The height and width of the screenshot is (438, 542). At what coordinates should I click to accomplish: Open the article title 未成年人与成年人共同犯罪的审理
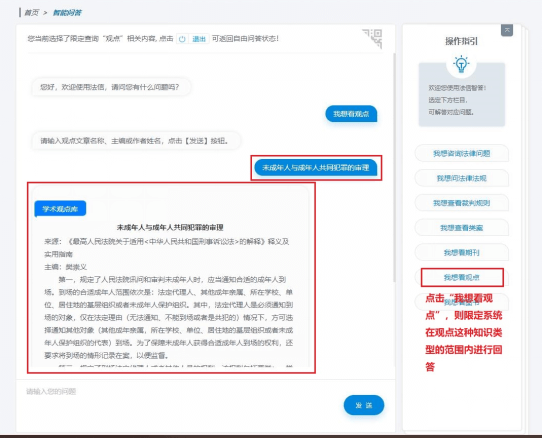[170, 227]
